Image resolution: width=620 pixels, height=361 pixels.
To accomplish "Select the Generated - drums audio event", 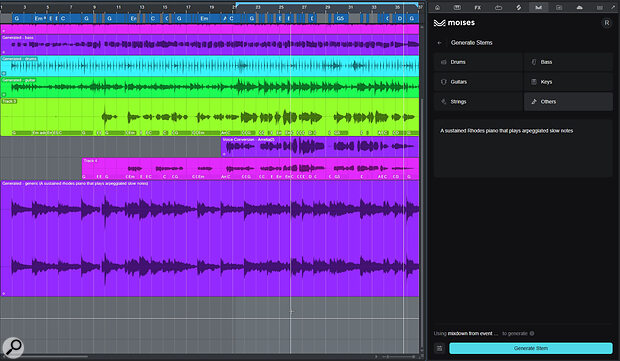I will click(210, 66).
